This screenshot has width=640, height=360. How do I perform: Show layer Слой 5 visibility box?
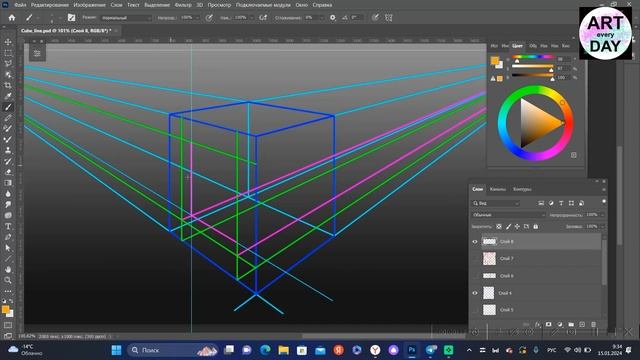[x=475, y=310]
